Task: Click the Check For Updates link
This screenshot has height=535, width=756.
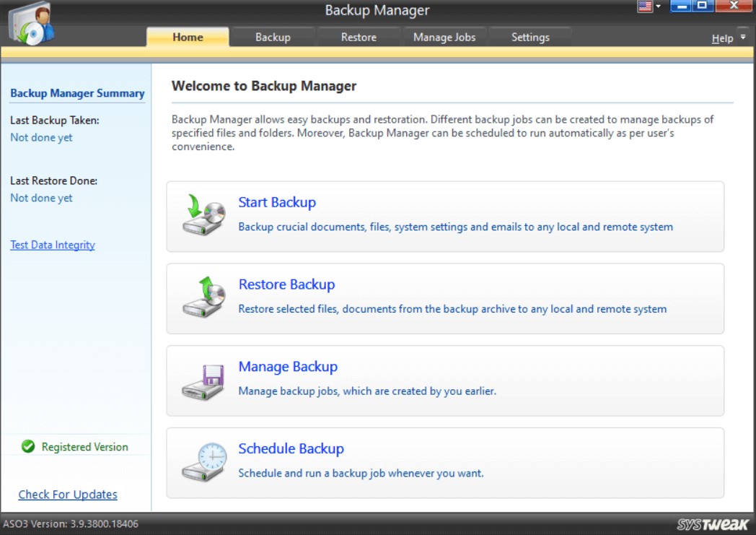Action: point(67,494)
